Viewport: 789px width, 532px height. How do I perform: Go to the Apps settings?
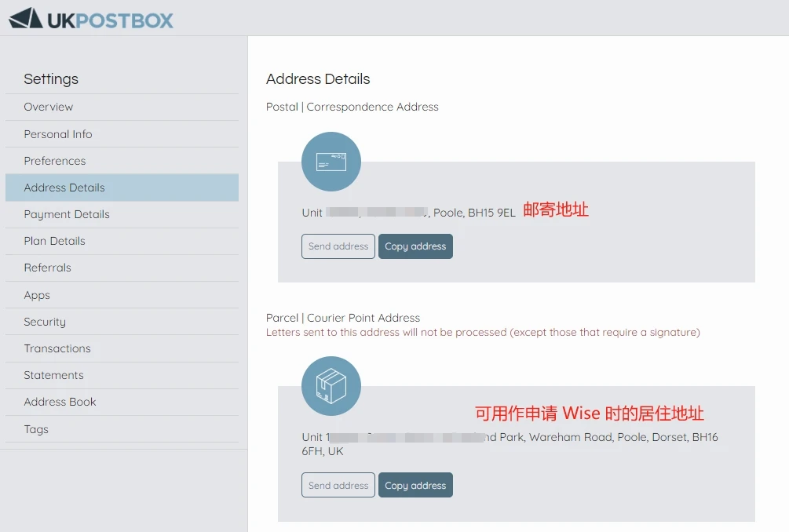tap(37, 295)
